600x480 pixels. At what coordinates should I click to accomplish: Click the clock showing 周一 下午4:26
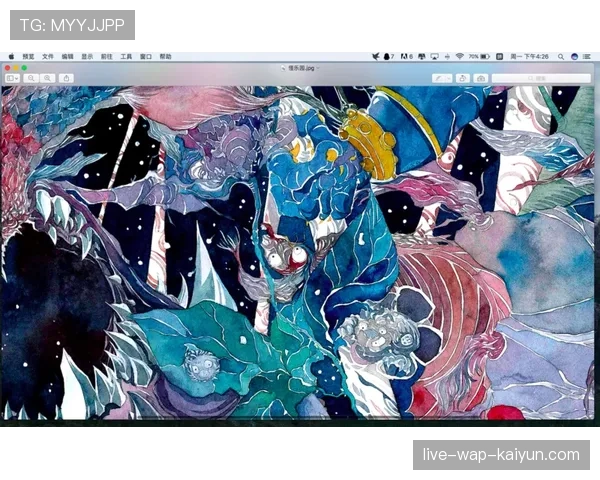click(529, 57)
